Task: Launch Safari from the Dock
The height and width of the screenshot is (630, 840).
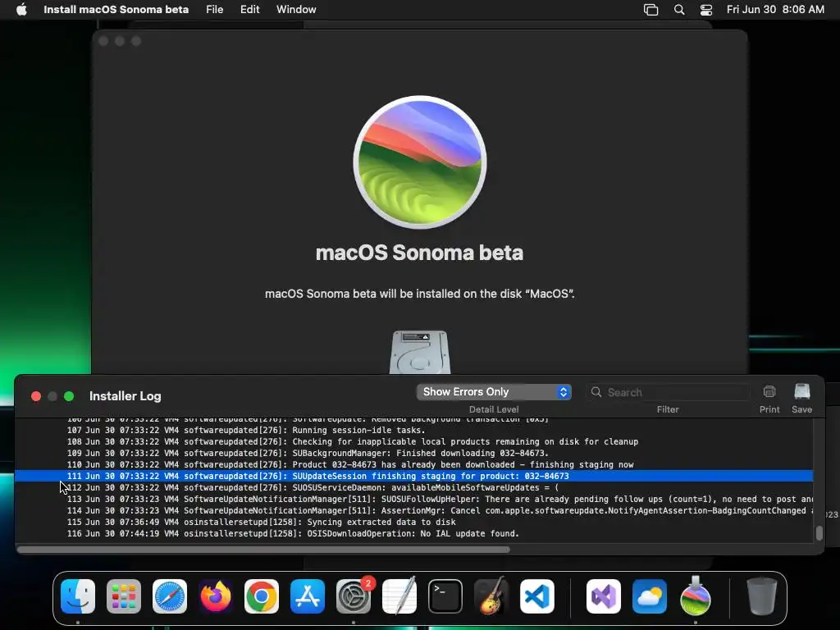Action: pos(170,596)
